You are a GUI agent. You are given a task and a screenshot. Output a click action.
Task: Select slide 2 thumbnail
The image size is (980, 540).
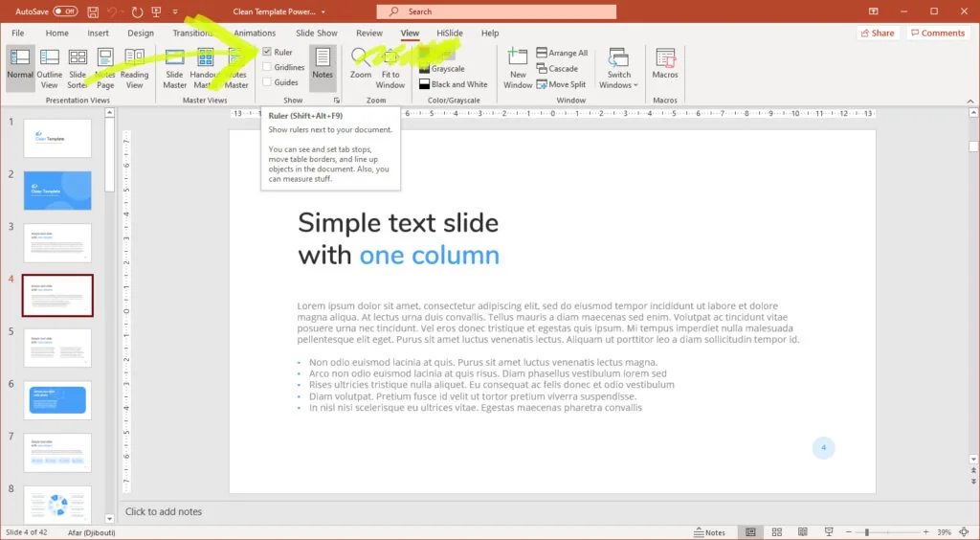coord(57,191)
